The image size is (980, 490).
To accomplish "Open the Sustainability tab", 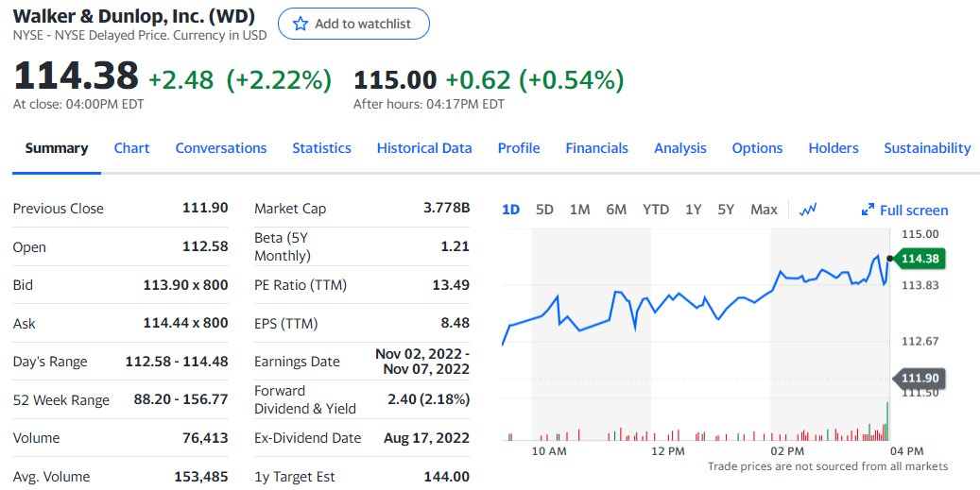I will (x=927, y=148).
